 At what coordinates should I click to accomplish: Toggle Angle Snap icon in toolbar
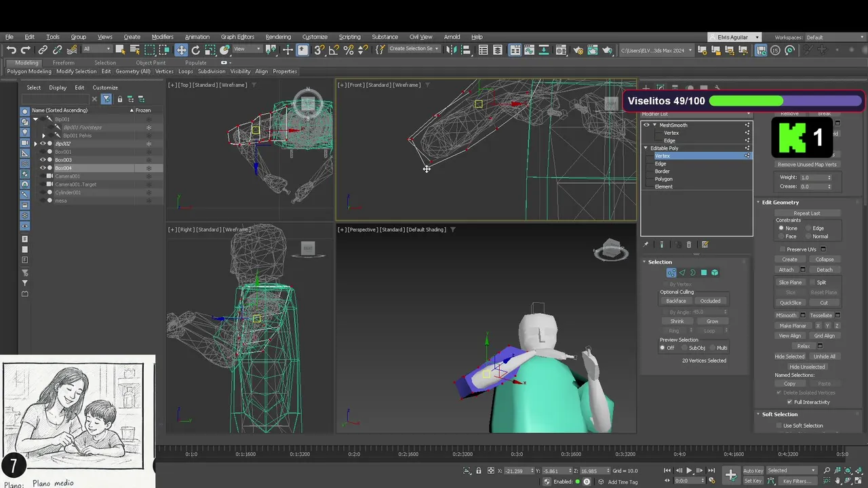pos(334,50)
